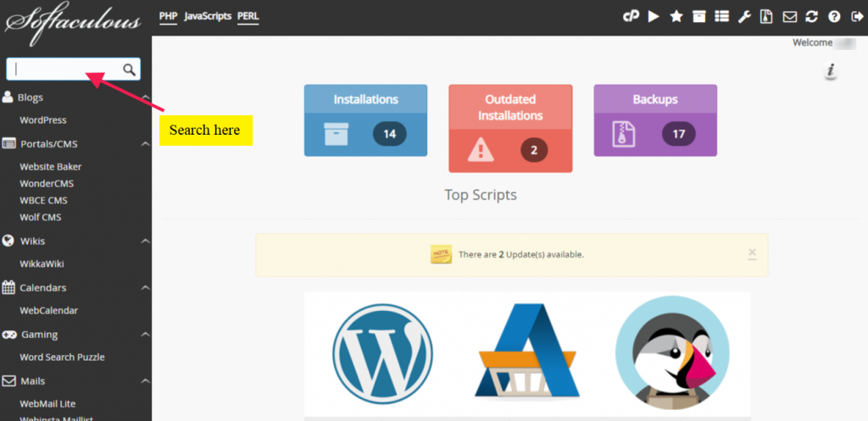868x421 pixels.
Task: Click the cPanel icon in top toolbar
Action: pyautogui.click(x=631, y=17)
